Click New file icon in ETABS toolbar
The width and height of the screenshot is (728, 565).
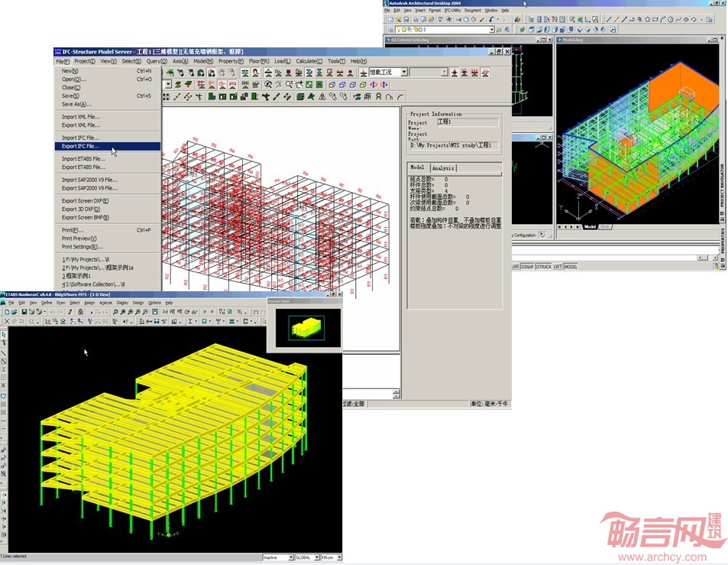(x=7, y=312)
